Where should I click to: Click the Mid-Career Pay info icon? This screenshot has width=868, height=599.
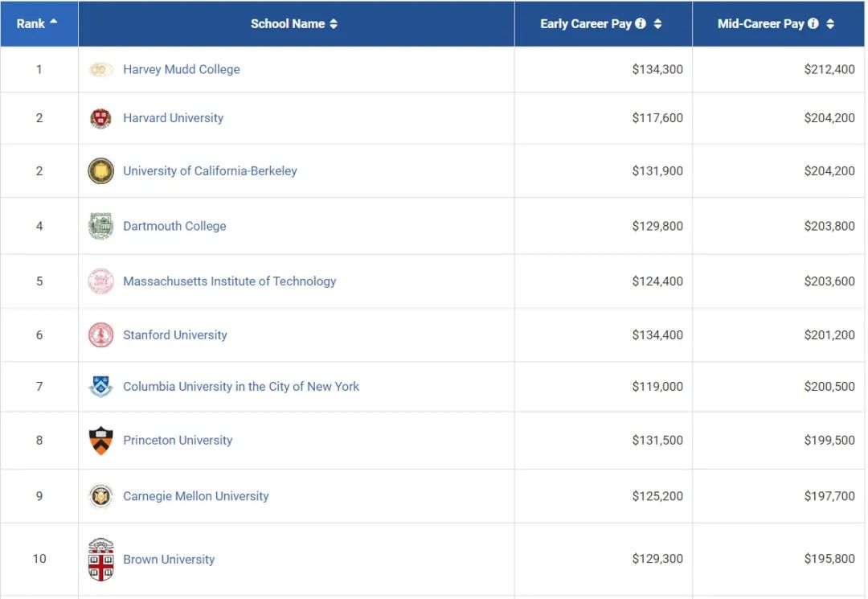pos(813,23)
